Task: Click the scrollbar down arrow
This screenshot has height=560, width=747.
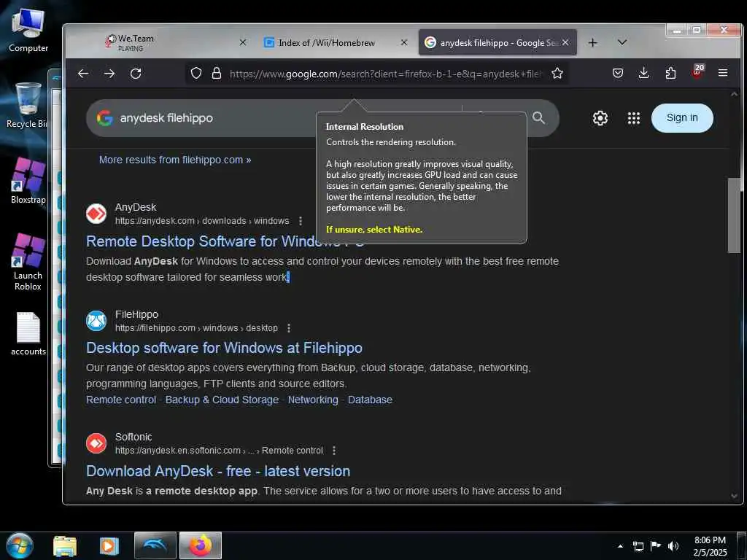Action: click(x=734, y=496)
